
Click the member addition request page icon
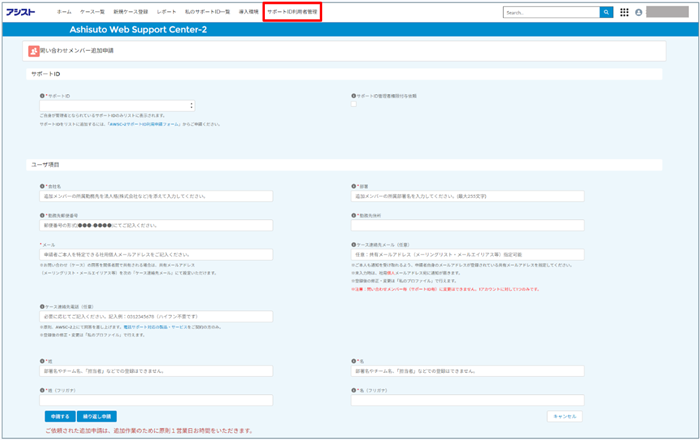(34, 51)
